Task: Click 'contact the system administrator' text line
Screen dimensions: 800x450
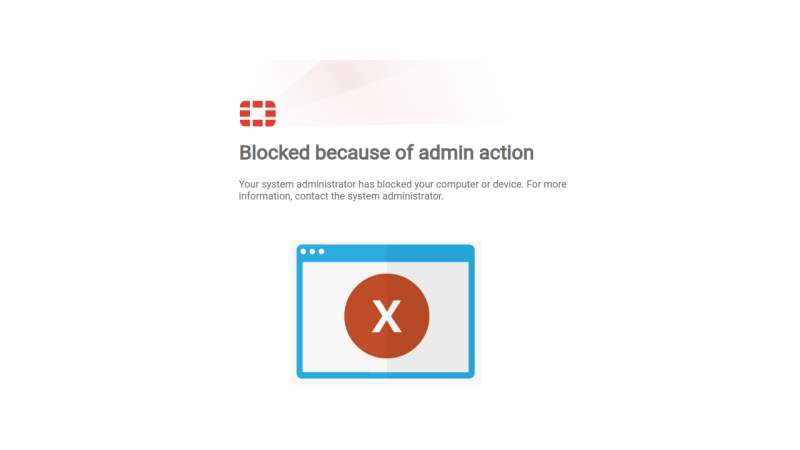Action: tap(369, 196)
